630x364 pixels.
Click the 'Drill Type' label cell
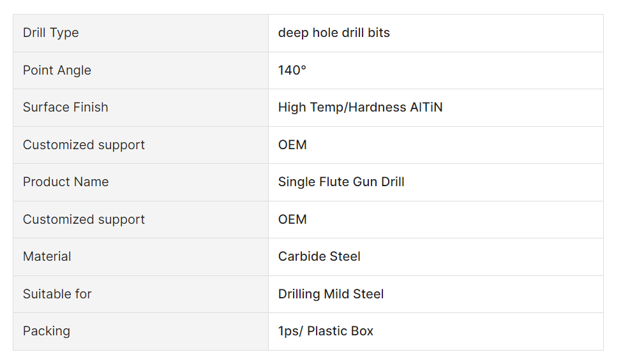click(x=140, y=33)
